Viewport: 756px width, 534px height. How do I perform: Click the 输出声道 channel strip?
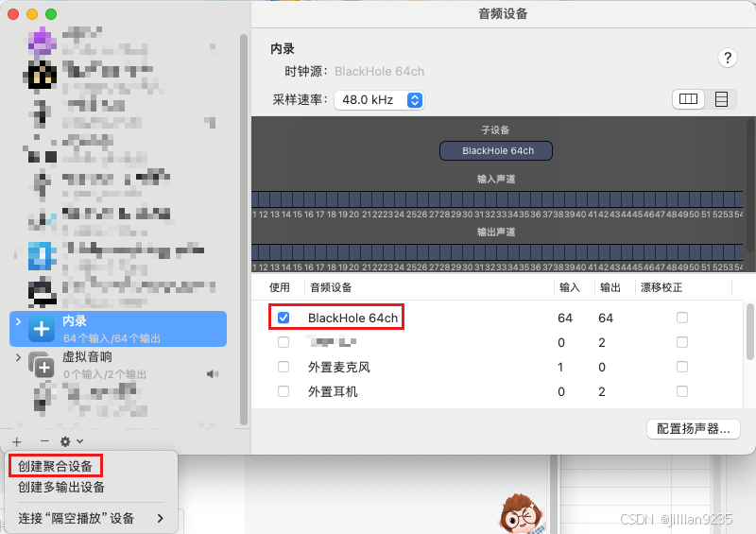(x=497, y=252)
